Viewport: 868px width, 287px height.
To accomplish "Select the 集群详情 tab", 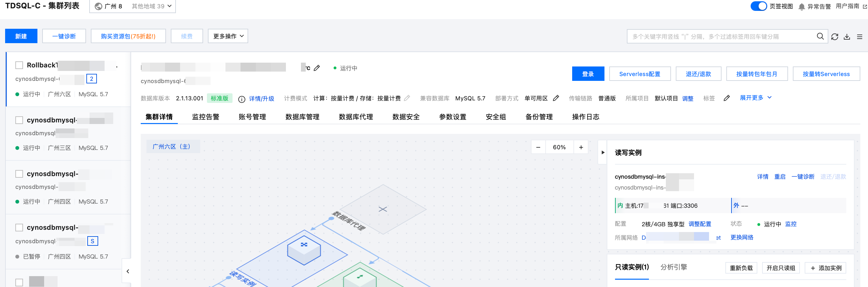I will [x=159, y=117].
